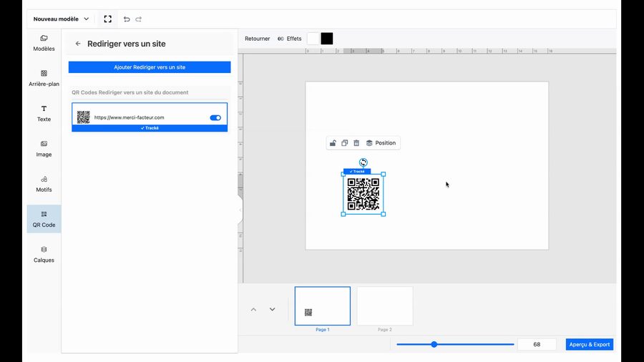Click the Tracké bar under the URL
644x362 pixels.
tap(150, 128)
